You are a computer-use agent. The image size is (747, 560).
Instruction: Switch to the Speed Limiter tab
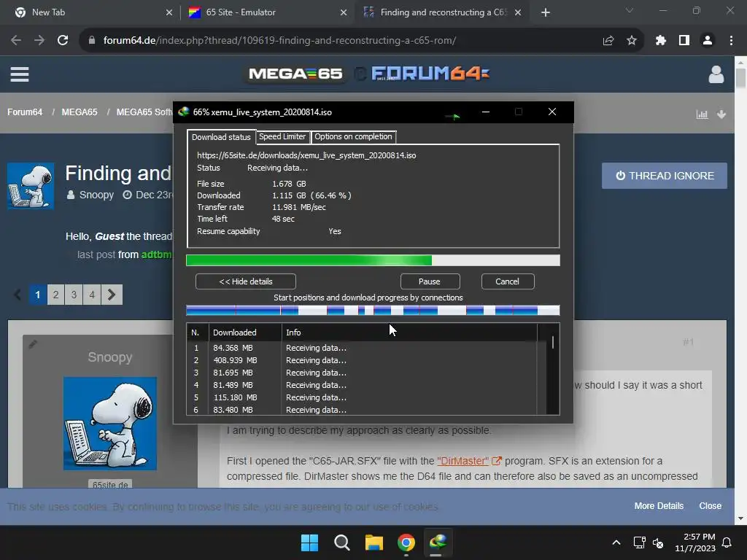pos(282,136)
